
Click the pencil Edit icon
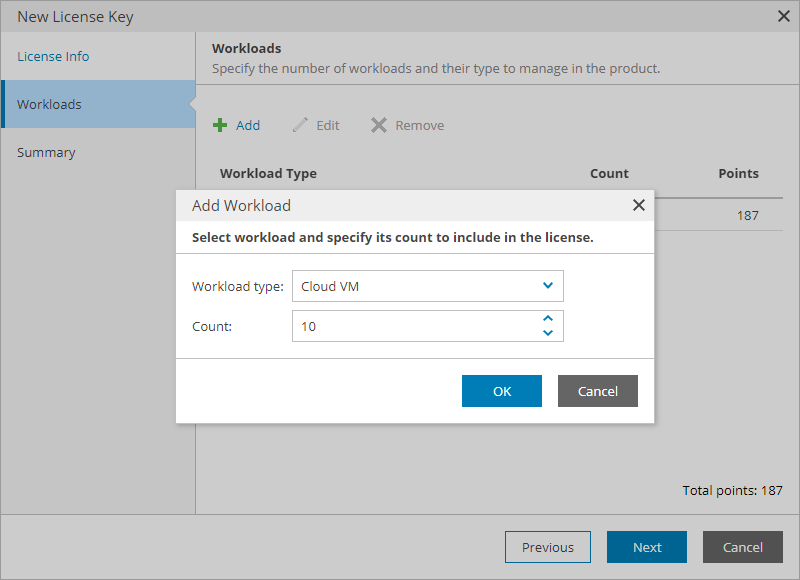tap(300, 126)
